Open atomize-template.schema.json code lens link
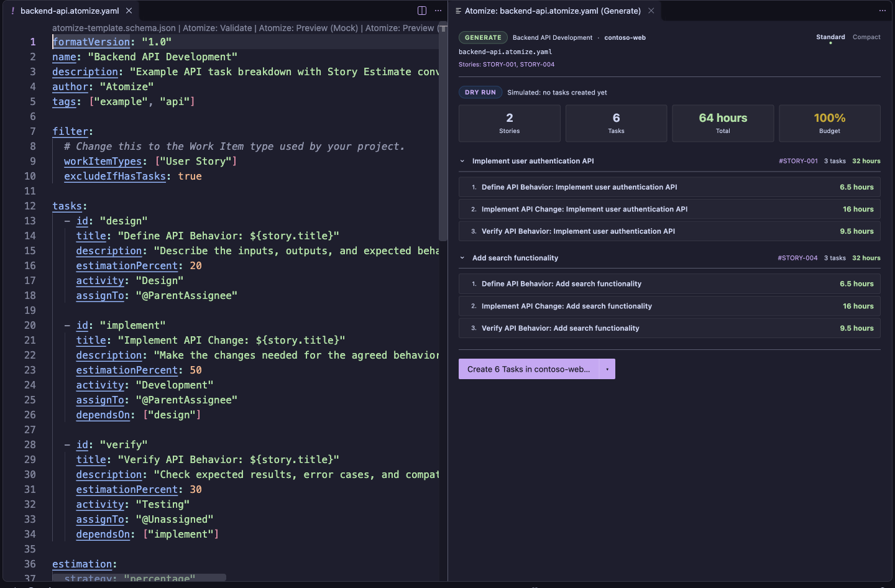The image size is (895, 588). [x=114, y=28]
